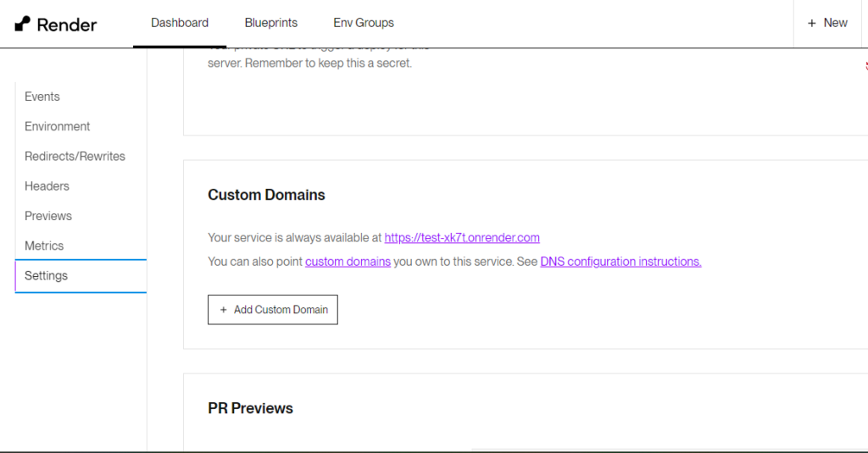Open Redirects/Rewrites sidebar item

(x=75, y=156)
